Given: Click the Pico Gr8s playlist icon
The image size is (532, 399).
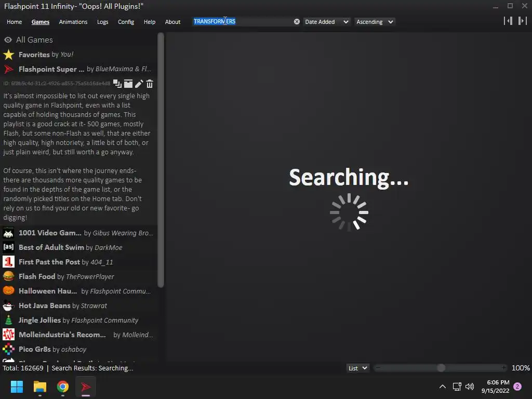Looking at the screenshot, I should [8, 349].
